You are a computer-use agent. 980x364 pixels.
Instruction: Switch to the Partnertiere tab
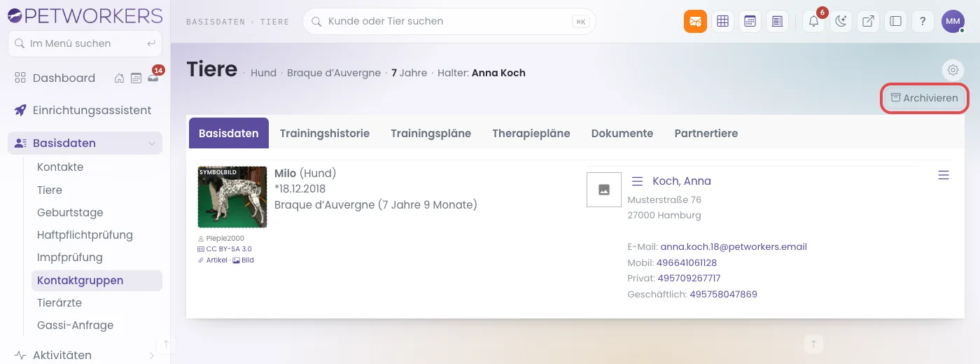click(x=706, y=133)
